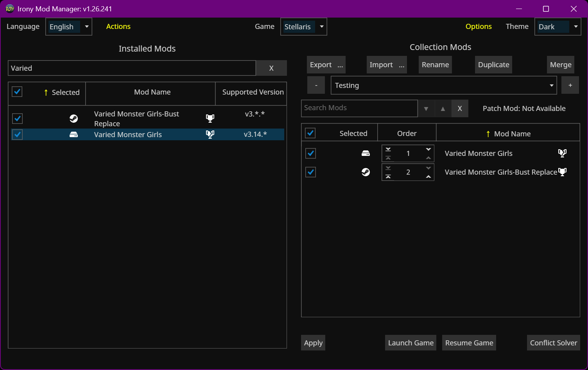
Task: Rename the current collection
Action: 435,65
